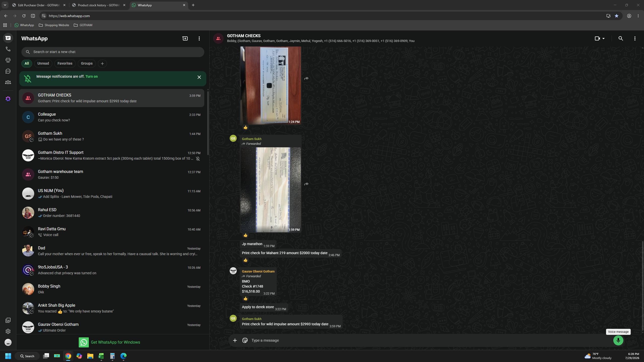This screenshot has width=644, height=362.
Task: Turn on message notifications link
Action: 92,76
